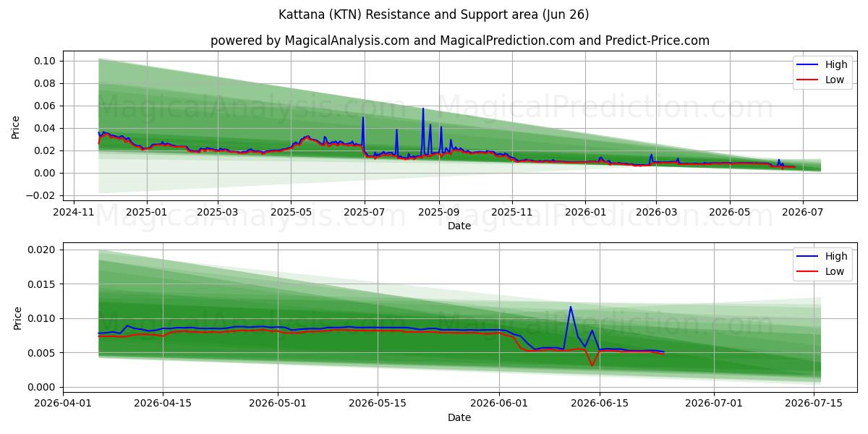The width and height of the screenshot is (868, 434).
Task: Click the '2025-05' x-axis label
Action: click(x=291, y=213)
